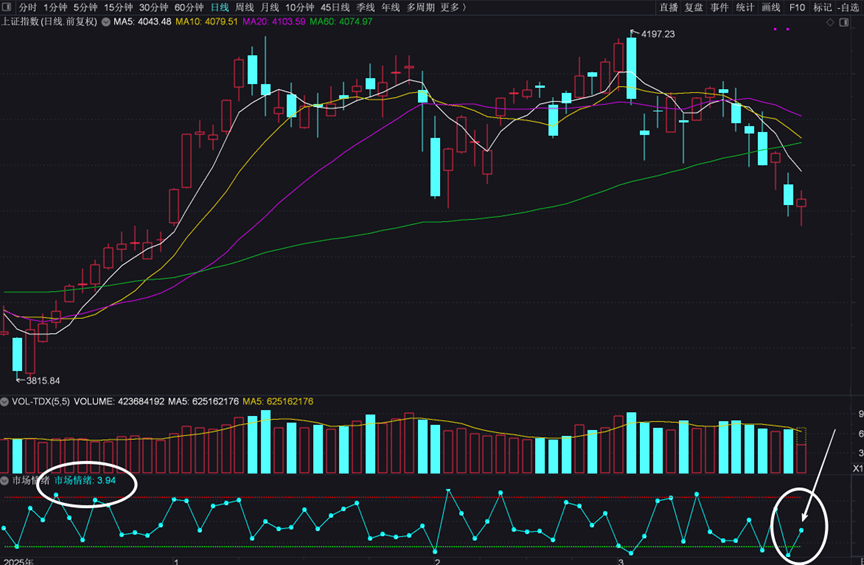Expand the 更多 periods menu
Viewport: 864px width, 565px height.
pyautogui.click(x=453, y=7)
